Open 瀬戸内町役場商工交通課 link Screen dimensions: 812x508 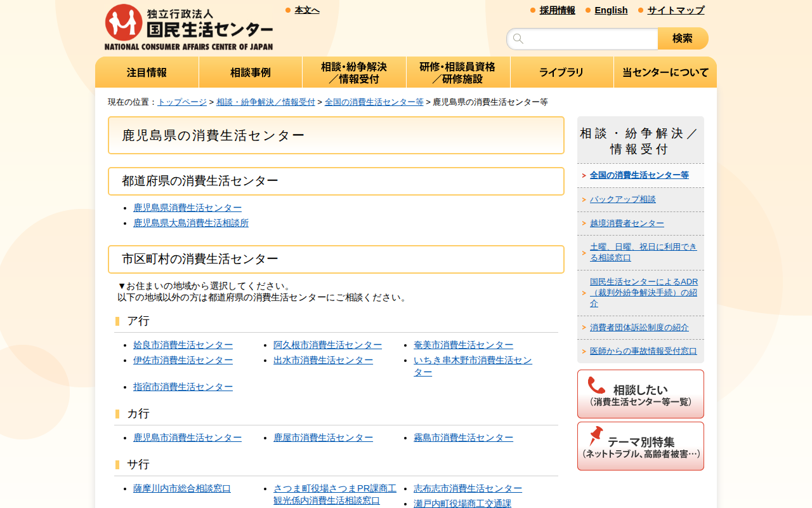coord(462,504)
